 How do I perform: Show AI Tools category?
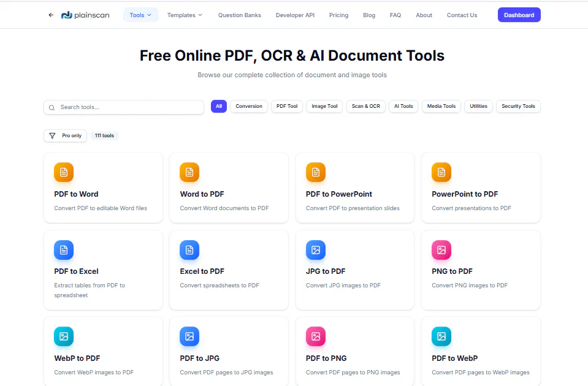(403, 107)
